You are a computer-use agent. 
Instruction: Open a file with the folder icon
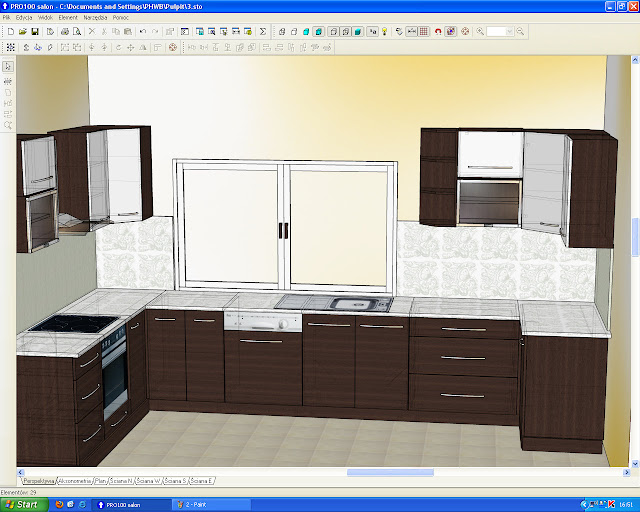tap(23, 31)
